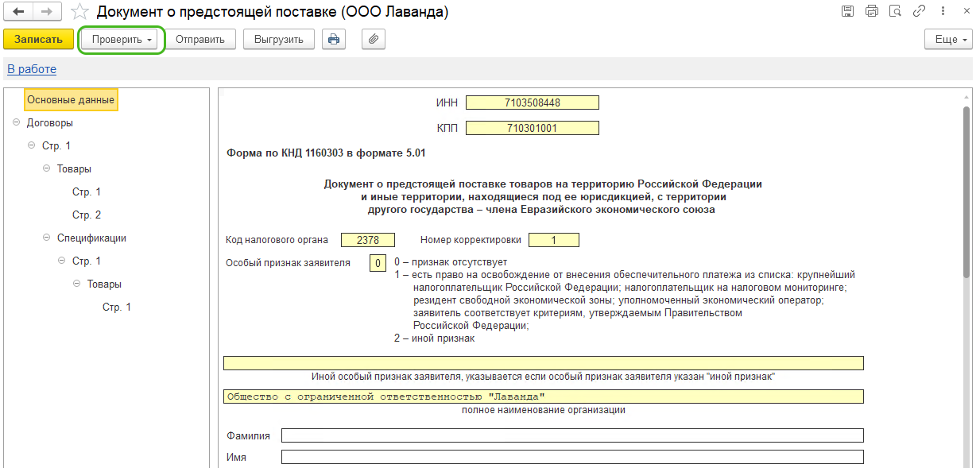
Task: Click the Фамилия input field
Action: pos(572,435)
